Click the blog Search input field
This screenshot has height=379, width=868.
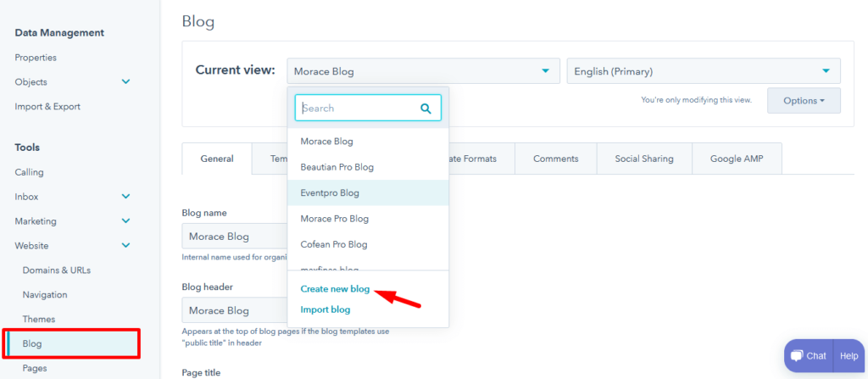368,108
